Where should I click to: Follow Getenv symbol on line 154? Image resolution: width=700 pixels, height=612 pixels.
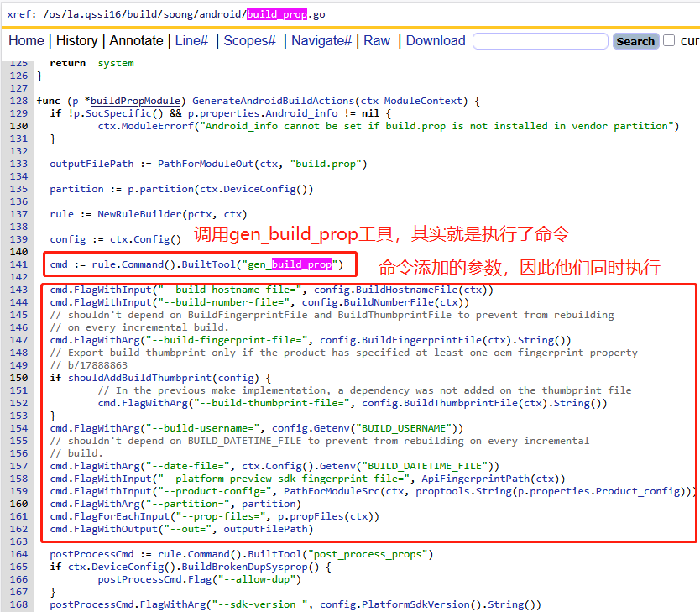pos(332,428)
